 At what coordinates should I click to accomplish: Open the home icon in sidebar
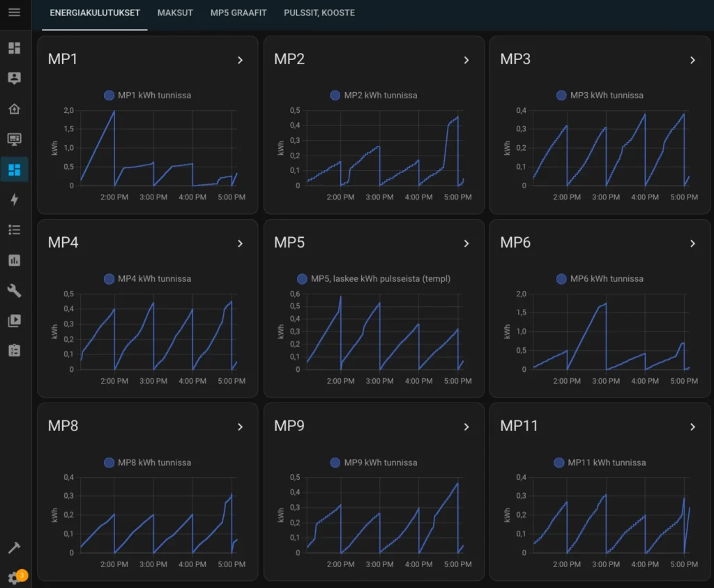[x=14, y=109]
